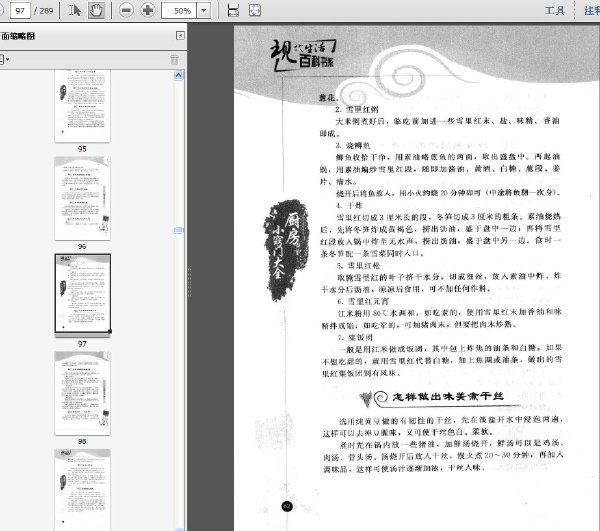Select page 98 thumbnail

82,393
